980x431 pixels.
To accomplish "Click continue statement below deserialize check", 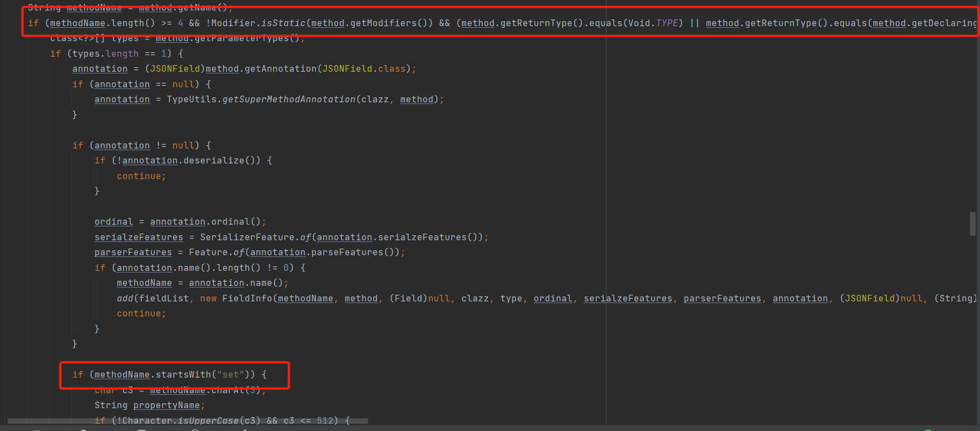I will pos(141,176).
